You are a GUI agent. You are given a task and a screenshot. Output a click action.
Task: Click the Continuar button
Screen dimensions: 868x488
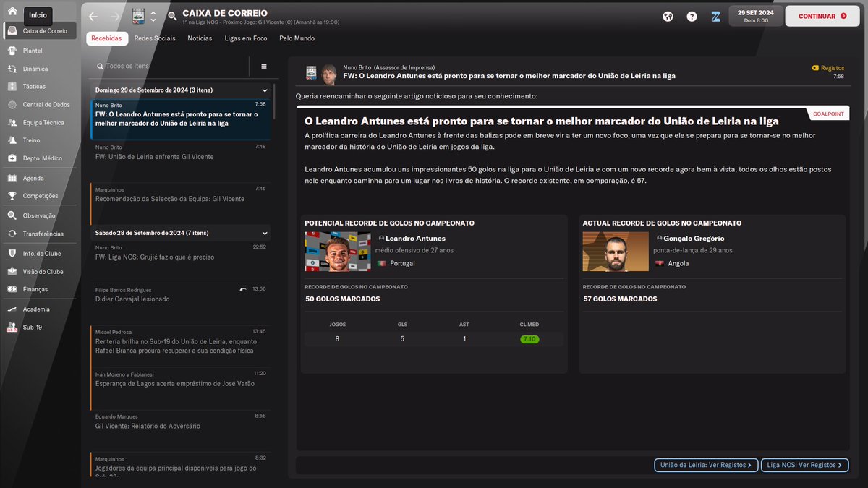822,16
